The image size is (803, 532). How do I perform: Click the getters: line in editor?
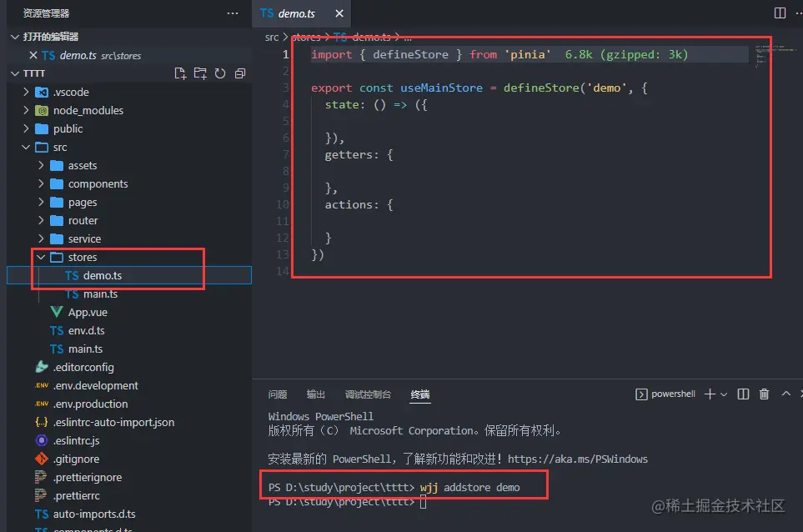[x=359, y=154]
